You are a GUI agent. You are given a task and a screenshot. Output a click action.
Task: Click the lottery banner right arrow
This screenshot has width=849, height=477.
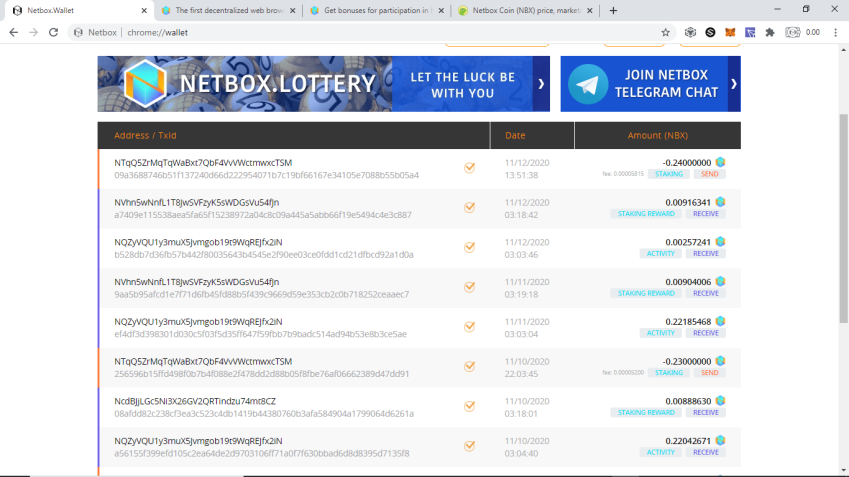coord(541,84)
